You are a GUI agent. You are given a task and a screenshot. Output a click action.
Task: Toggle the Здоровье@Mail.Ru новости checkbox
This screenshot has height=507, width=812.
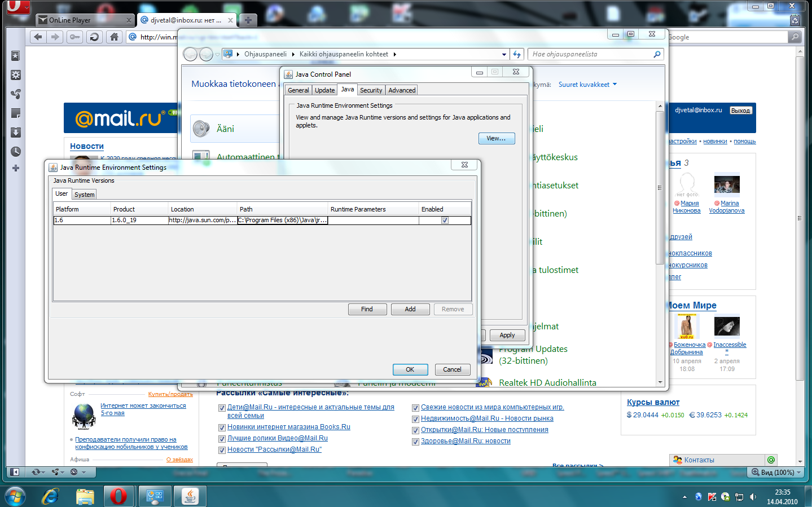pos(415,442)
